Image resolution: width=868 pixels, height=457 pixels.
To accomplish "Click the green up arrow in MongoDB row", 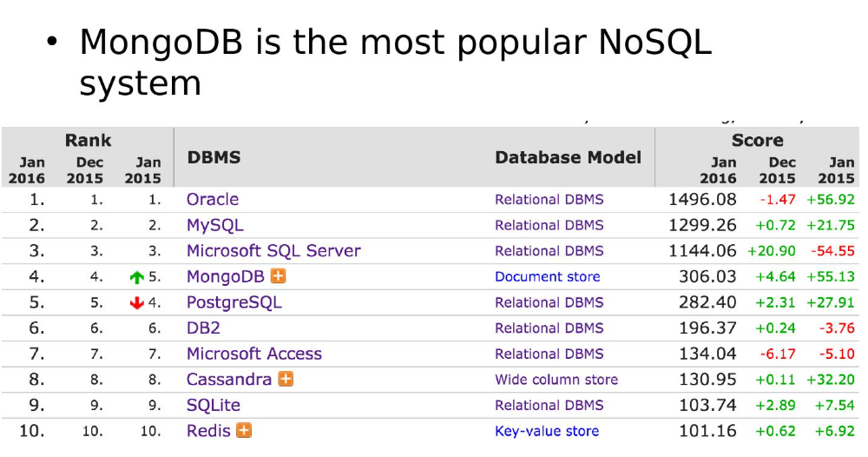I will tap(136, 278).
